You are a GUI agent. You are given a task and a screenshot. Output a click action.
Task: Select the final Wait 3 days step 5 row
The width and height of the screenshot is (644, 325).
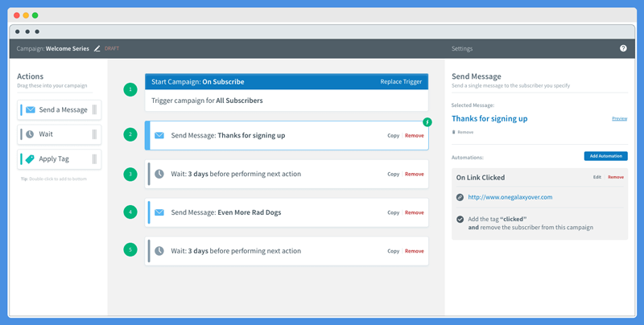click(x=287, y=251)
